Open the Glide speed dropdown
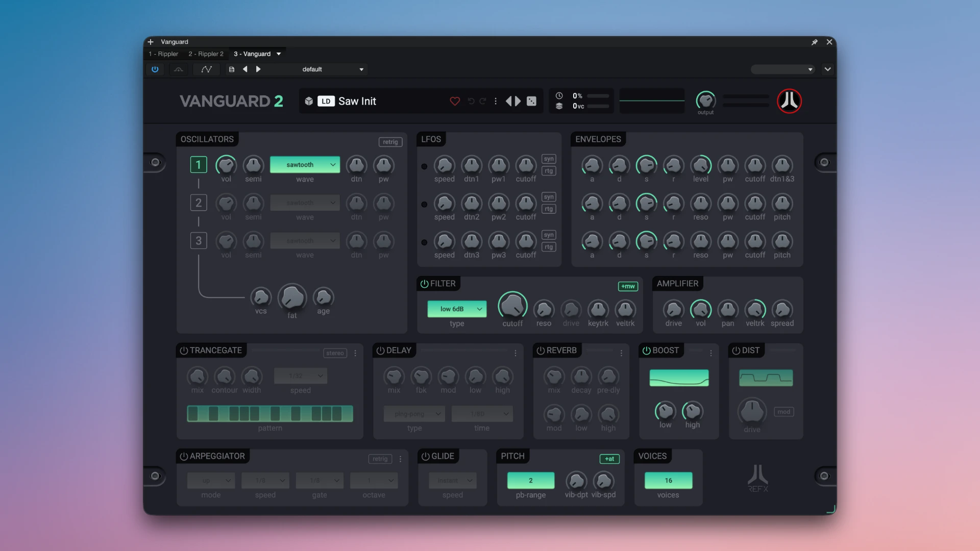 [x=453, y=481]
